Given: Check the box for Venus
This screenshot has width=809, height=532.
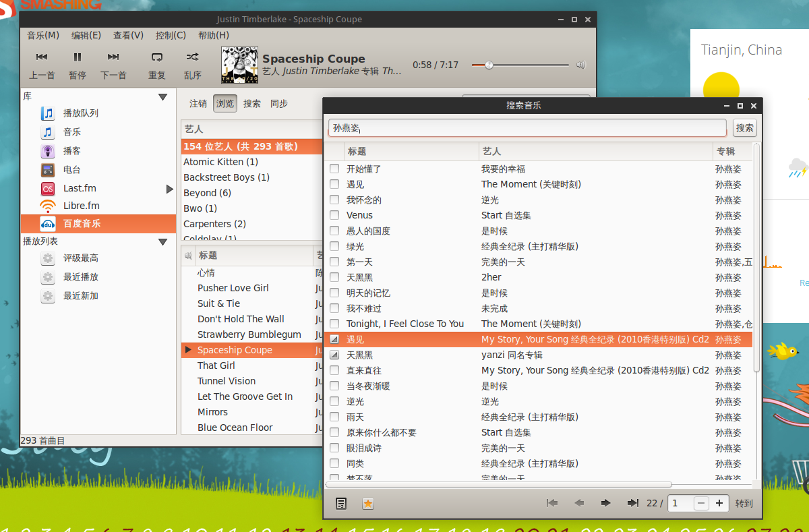Looking at the screenshot, I should (x=334, y=215).
